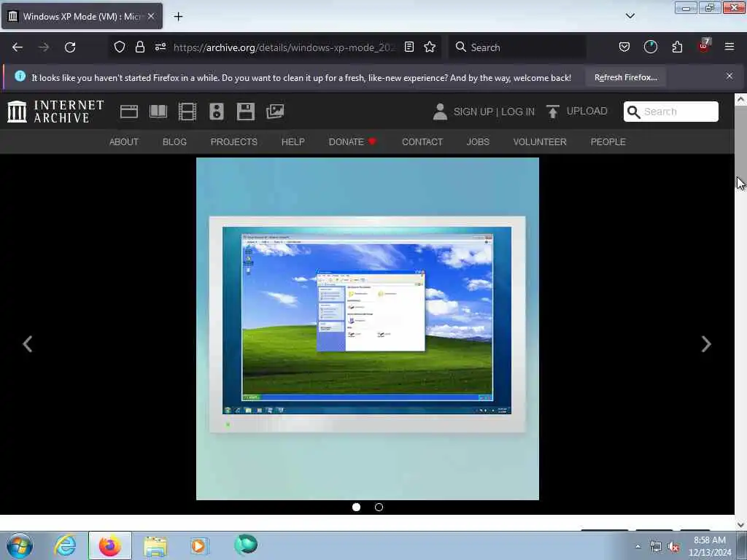Click the page scrollbar up arrow
Image resolution: width=747 pixels, height=560 pixels.
click(x=741, y=99)
